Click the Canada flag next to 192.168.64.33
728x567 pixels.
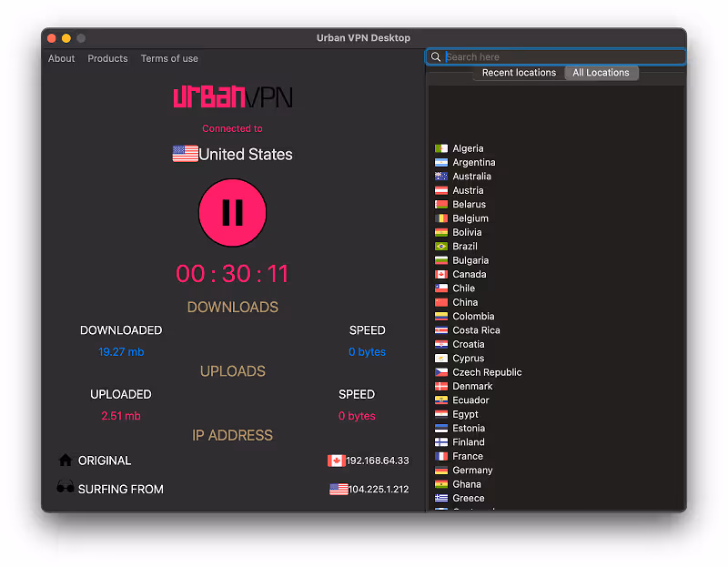click(x=336, y=461)
